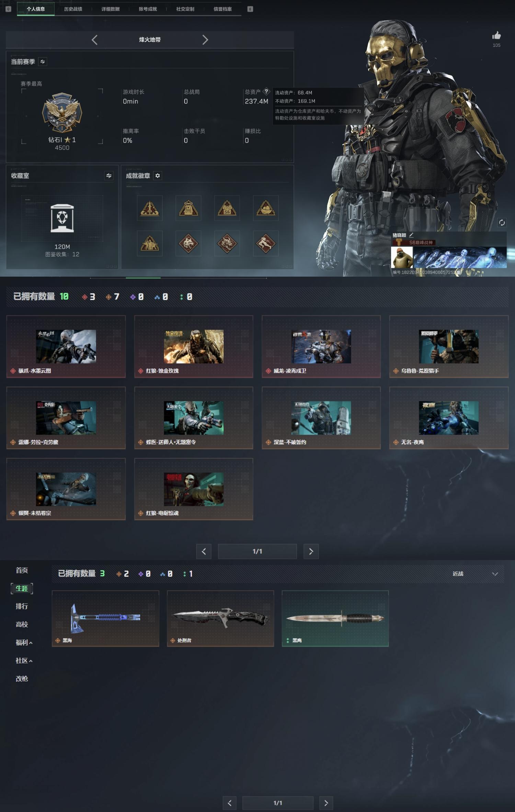Edit the player name 猪晓颖

pos(411,235)
